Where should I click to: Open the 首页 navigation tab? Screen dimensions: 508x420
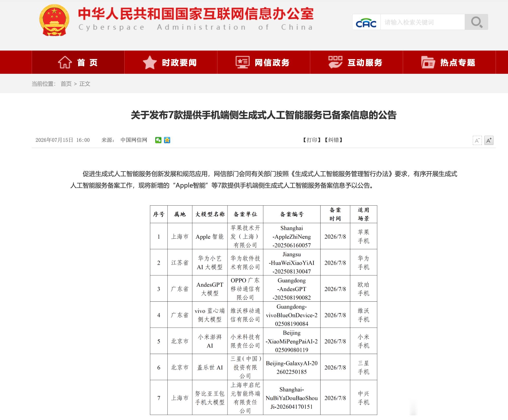point(78,62)
